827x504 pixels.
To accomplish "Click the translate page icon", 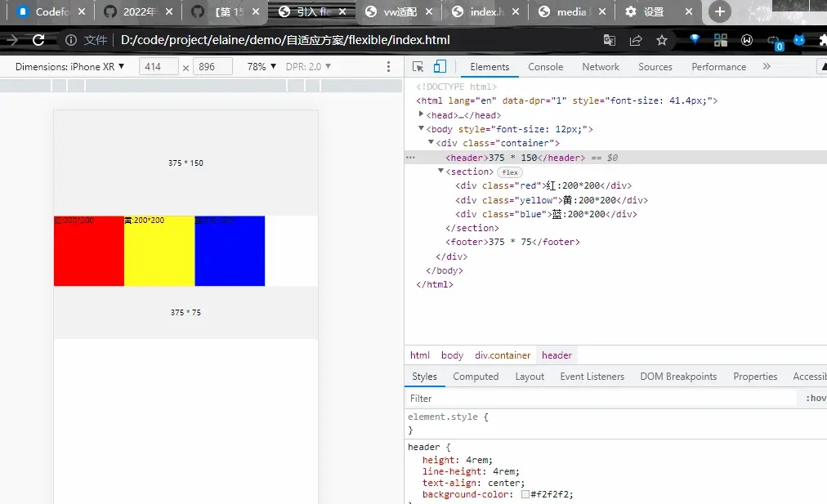I will click(x=610, y=40).
